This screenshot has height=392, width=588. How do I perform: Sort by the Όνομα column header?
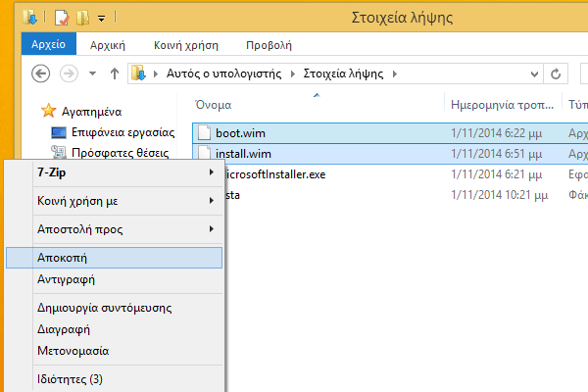click(213, 105)
